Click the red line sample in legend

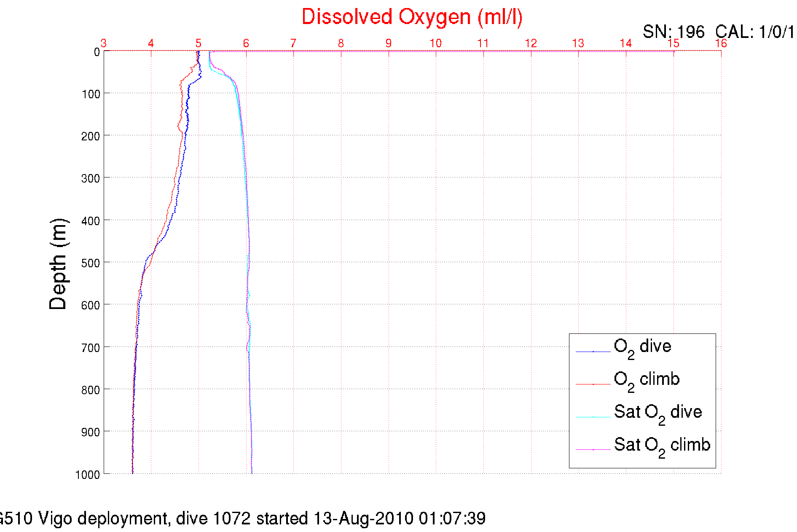[x=593, y=384]
